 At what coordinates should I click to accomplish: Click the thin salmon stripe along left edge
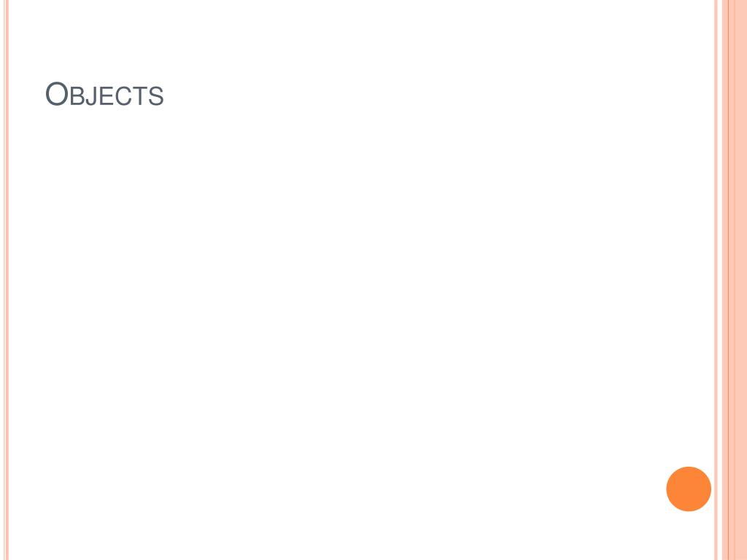coord(6,280)
